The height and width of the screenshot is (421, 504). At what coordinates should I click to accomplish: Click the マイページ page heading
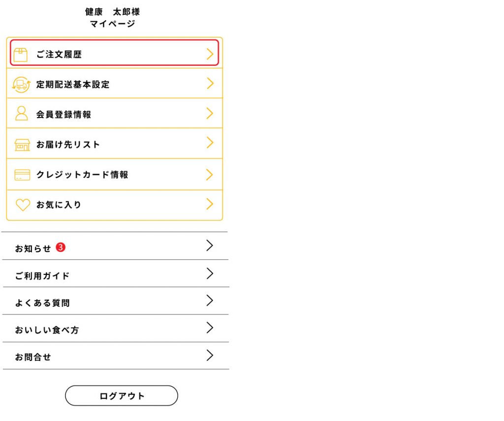click(x=112, y=24)
